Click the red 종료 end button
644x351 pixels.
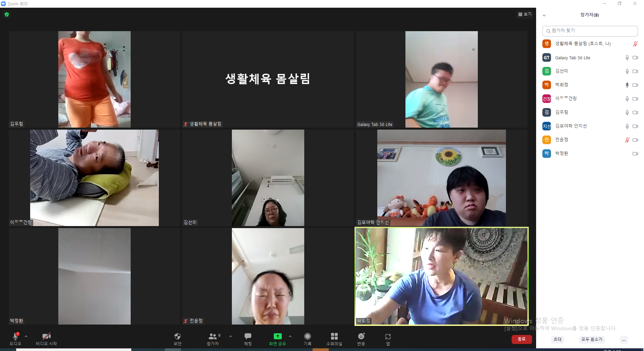tap(522, 339)
